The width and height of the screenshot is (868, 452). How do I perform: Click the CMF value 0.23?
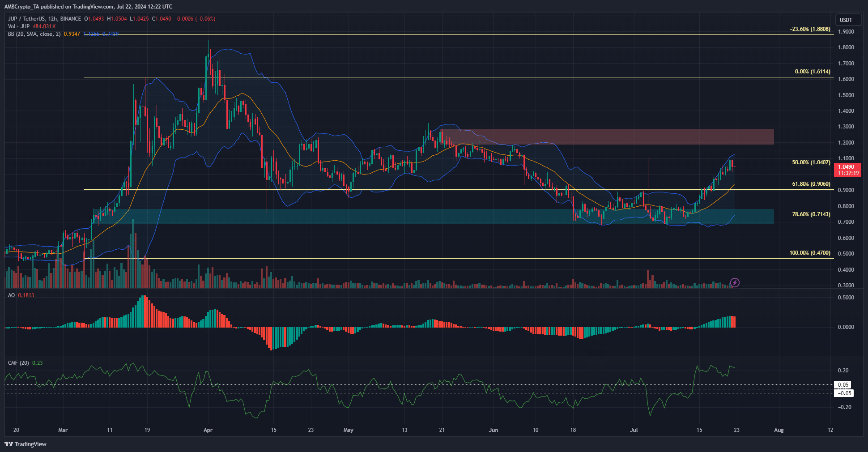point(38,363)
